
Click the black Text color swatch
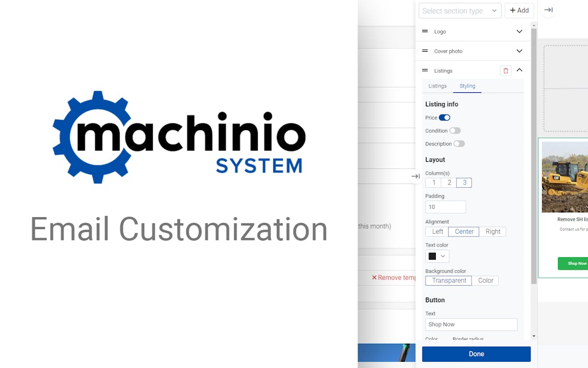click(x=432, y=256)
